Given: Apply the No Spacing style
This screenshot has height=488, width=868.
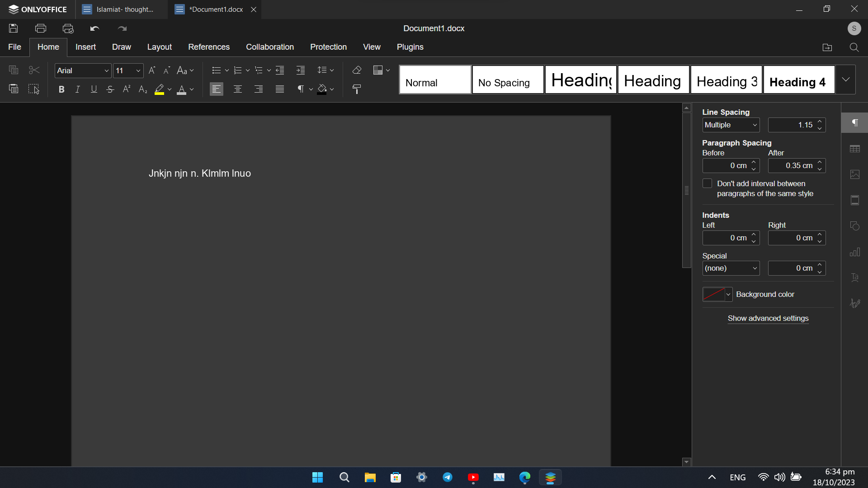Looking at the screenshot, I should [508, 80].
